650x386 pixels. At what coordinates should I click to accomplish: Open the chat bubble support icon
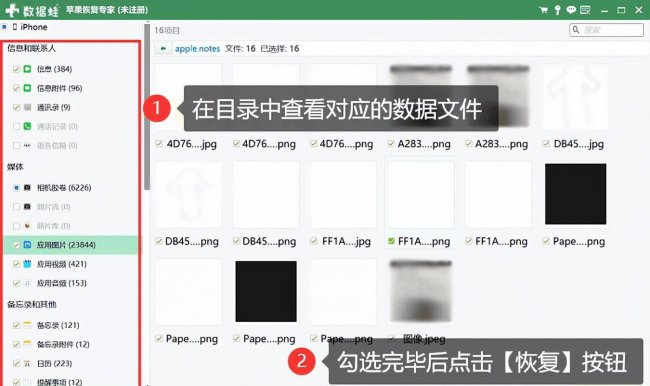pos(571,10)
